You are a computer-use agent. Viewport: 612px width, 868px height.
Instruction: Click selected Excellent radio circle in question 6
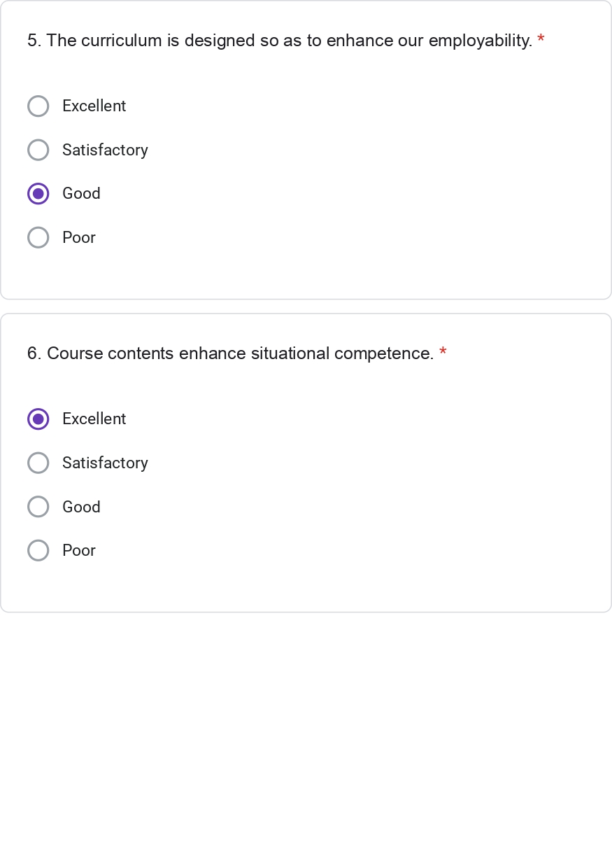coord(38,419)
